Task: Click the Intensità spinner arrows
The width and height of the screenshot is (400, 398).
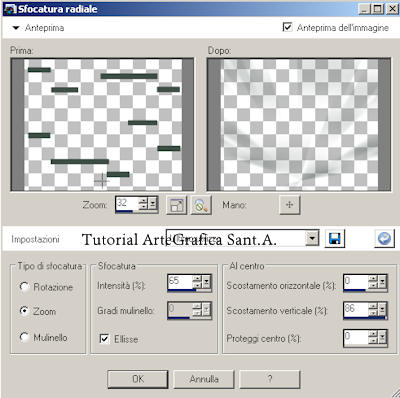Action: point(198,283)
